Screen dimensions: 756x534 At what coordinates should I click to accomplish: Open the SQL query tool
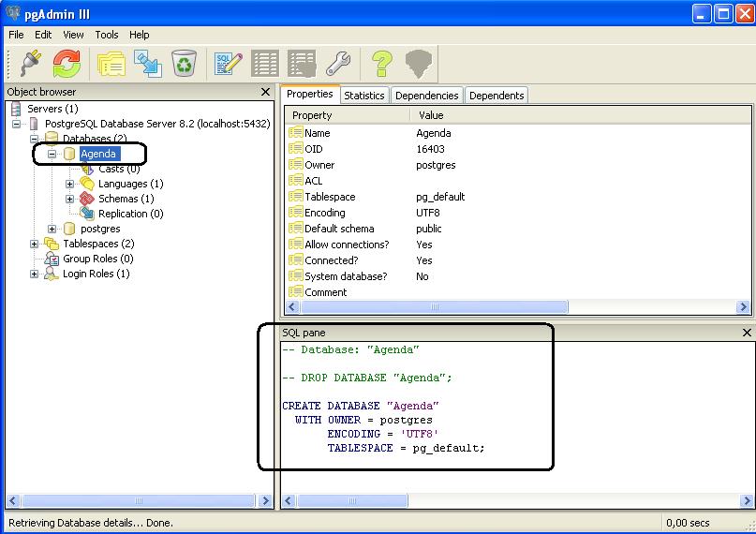click(228, 64)
